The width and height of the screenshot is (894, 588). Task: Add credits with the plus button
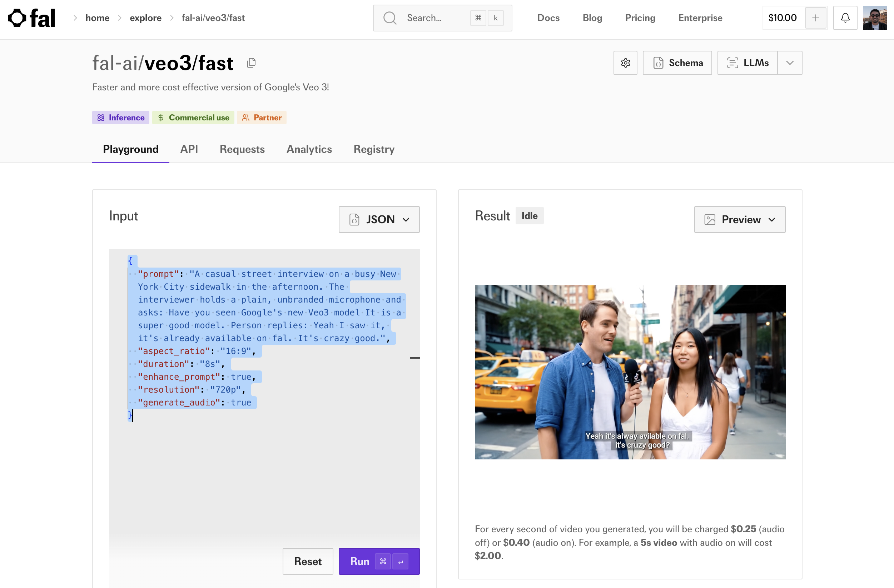tap(815, 18)
